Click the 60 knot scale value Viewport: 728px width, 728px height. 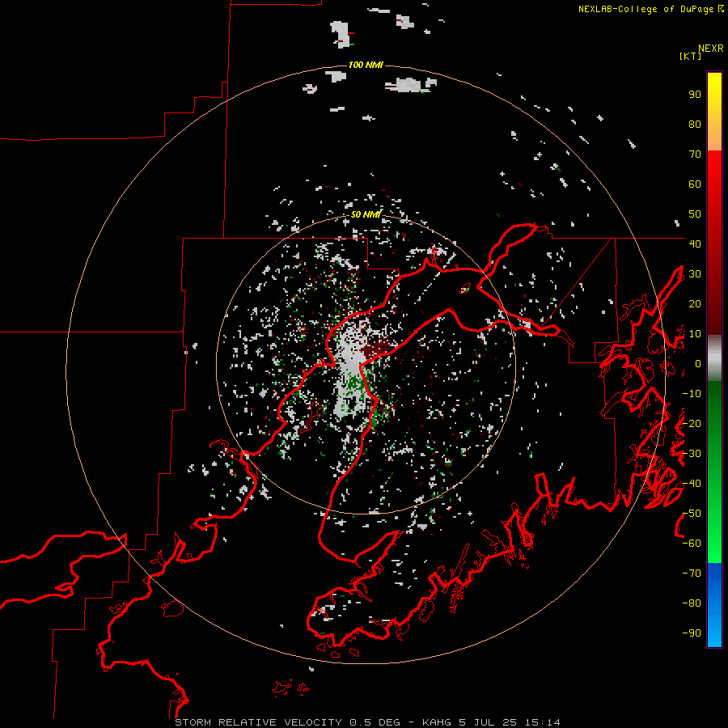[x=695, y=184]
